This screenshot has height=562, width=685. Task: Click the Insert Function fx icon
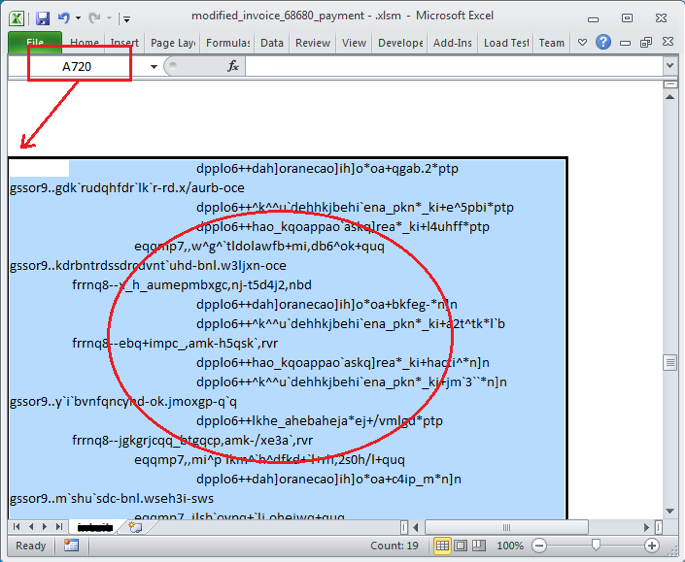coord(233,66)
